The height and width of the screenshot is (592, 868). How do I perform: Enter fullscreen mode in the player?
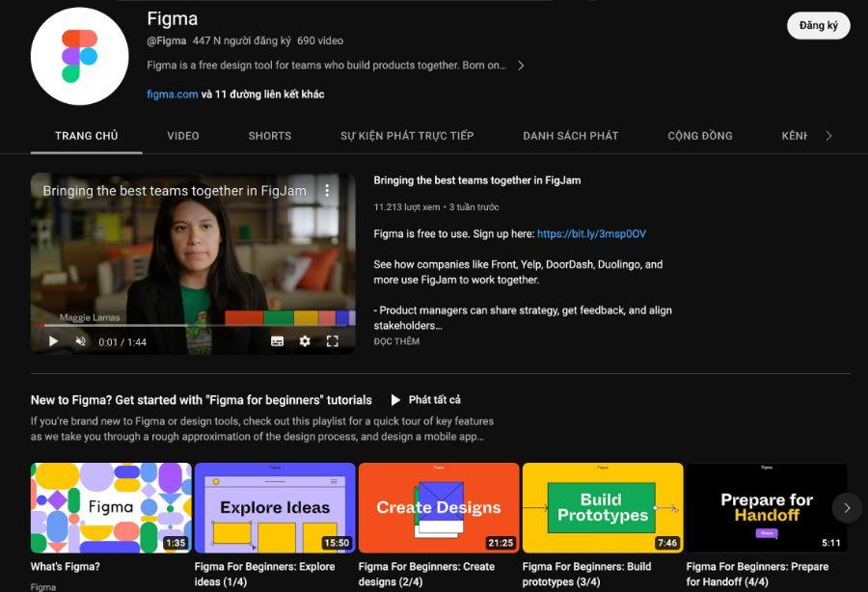[x=333, y=340]
